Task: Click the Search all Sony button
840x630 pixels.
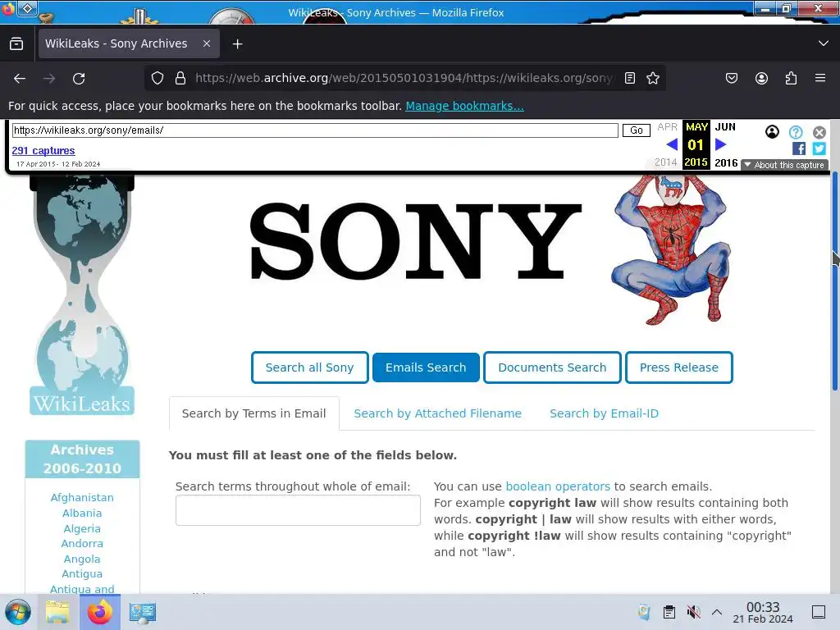Action: click(309, 367)
